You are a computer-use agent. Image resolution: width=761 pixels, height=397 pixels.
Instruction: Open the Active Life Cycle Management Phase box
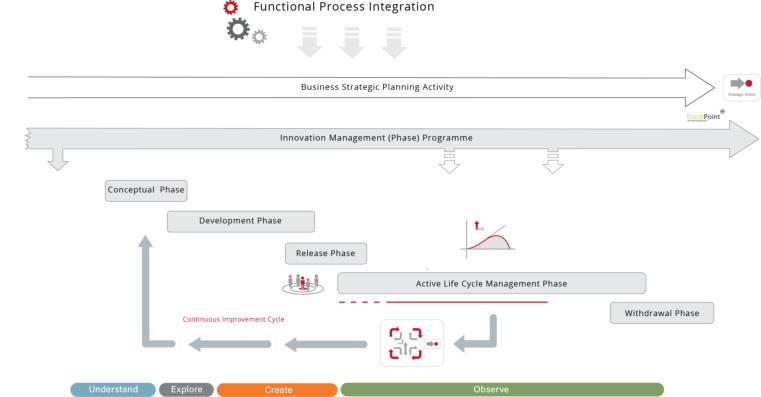pos(492,283)
